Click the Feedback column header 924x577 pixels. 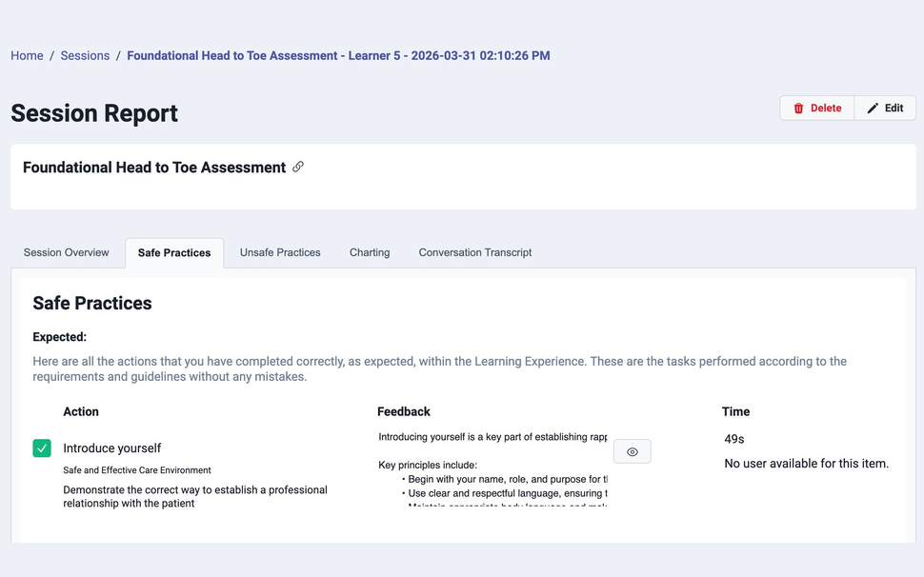[404, 411]
